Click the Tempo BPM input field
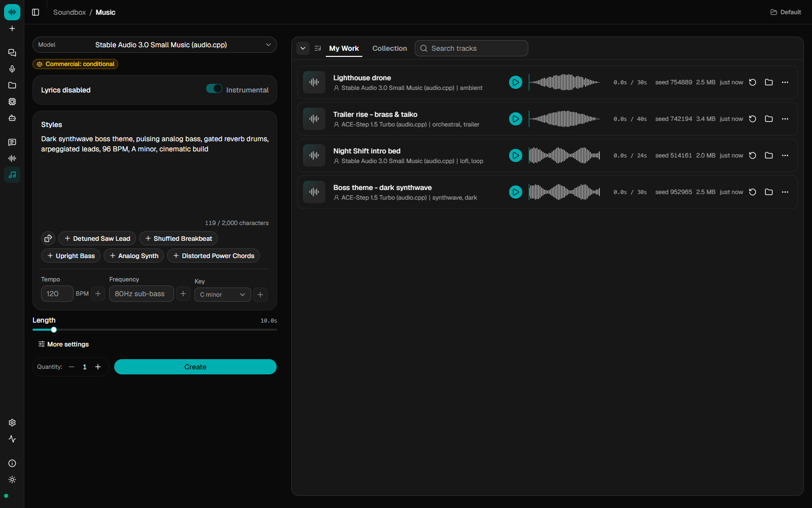The width and height of the screenshot is (812, 508). (x=57, y=294)
